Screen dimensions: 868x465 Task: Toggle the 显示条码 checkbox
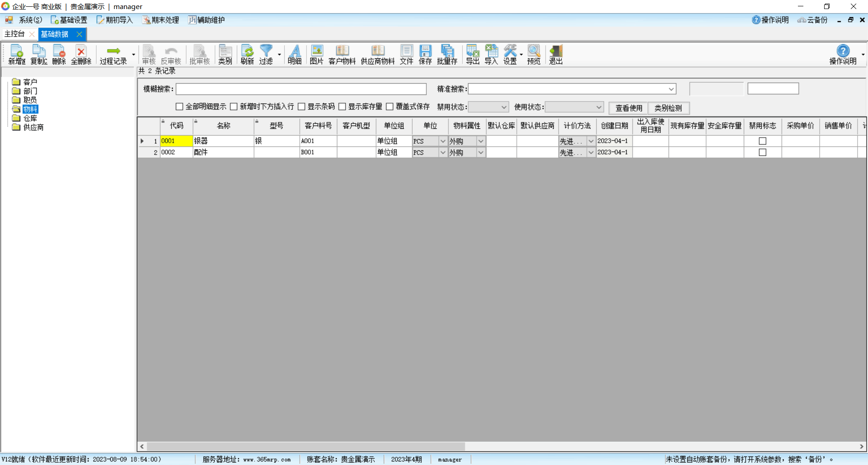302,107
